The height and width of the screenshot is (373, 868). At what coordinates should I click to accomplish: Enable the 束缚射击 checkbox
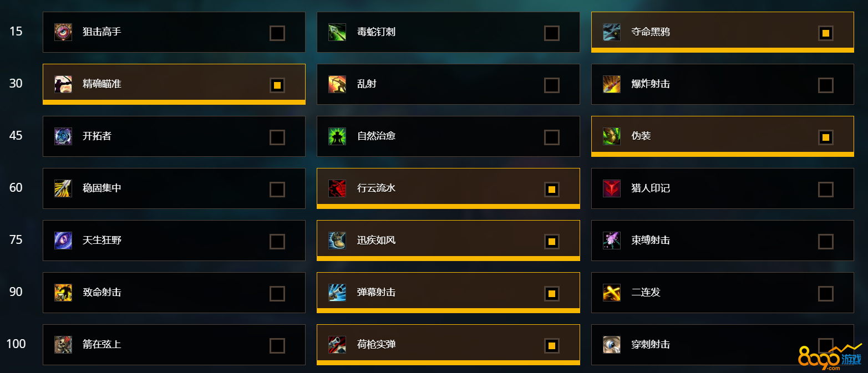pos(826,242)
